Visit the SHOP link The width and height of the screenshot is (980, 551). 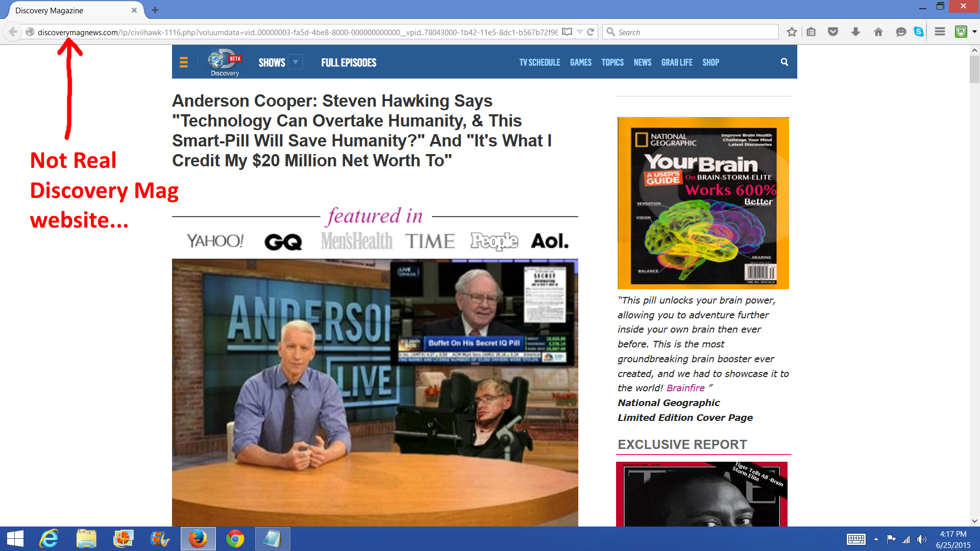[710, 62]
